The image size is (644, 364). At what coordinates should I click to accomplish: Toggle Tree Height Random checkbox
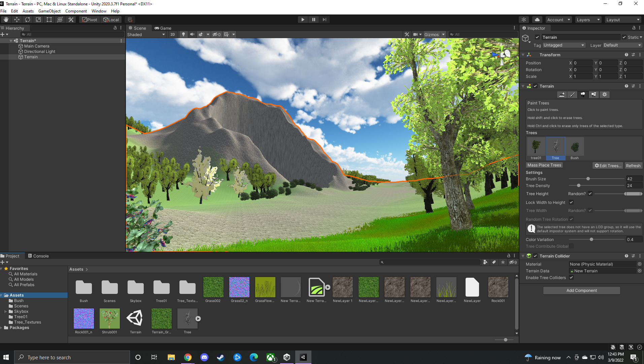(x=590, y=194)
